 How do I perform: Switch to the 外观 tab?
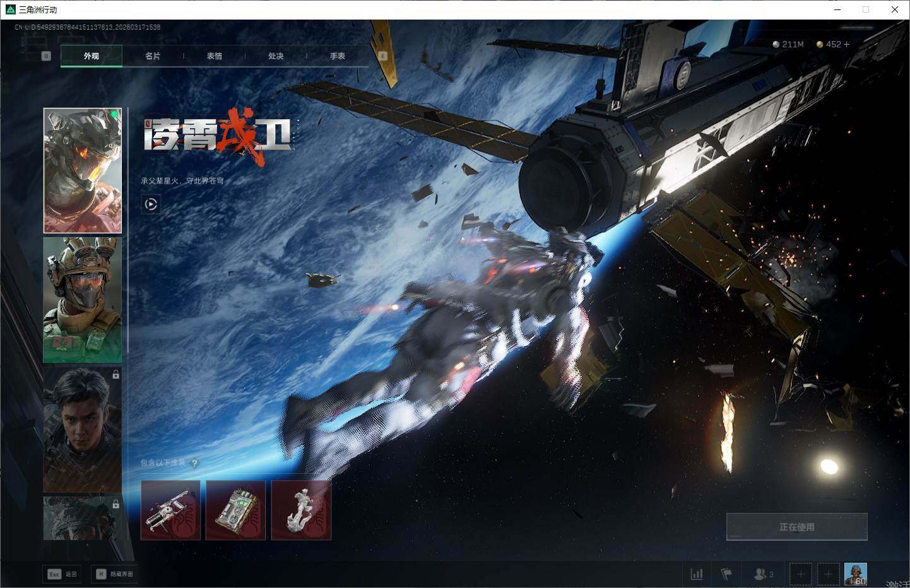coord(92,56)
